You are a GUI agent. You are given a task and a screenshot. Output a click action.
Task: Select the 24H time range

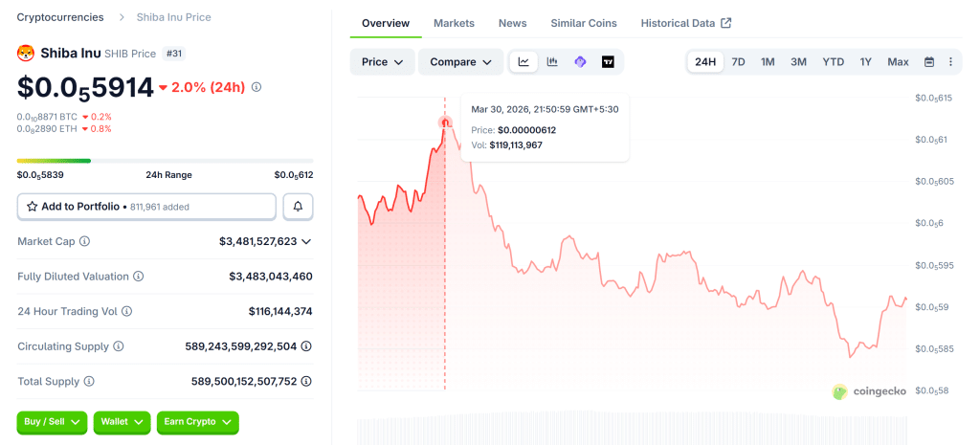(x=705, y=62)
